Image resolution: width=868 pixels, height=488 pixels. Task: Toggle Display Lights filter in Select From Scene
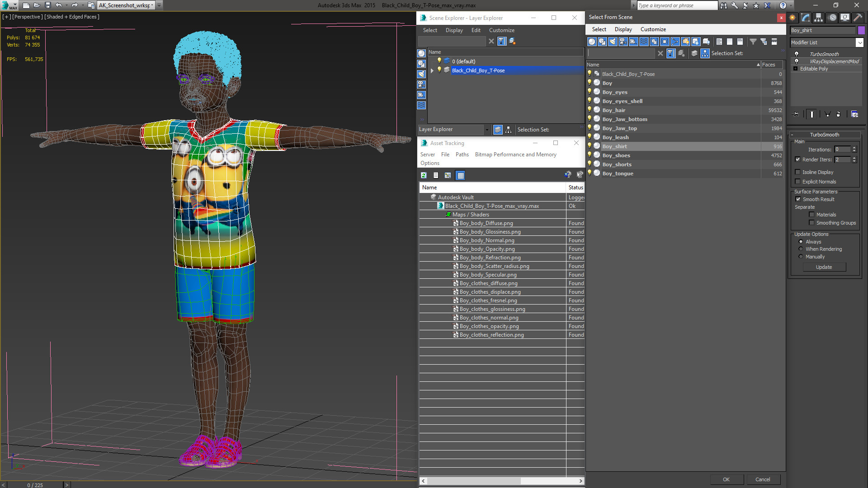pyautogui.click(x=613, y=42)
